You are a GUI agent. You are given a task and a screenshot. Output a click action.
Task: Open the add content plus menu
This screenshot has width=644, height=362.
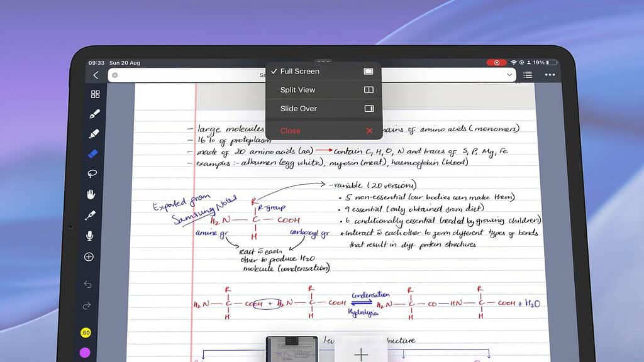(x=89, y=257)
